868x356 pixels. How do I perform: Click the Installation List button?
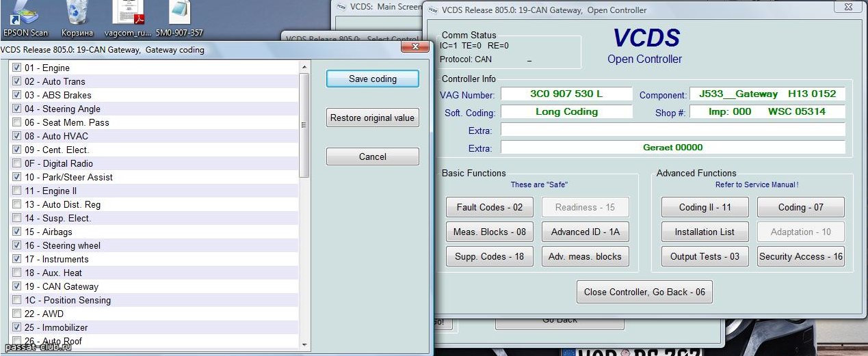705,232
